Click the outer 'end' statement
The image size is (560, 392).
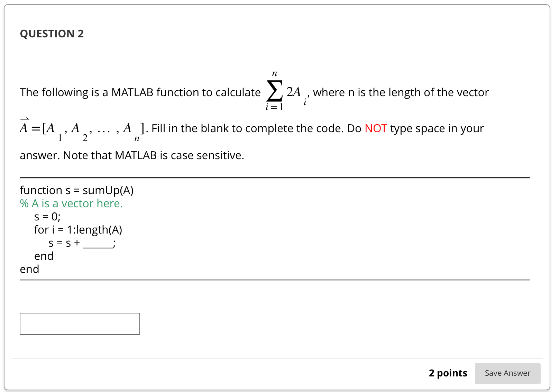[x=29, y=269]
